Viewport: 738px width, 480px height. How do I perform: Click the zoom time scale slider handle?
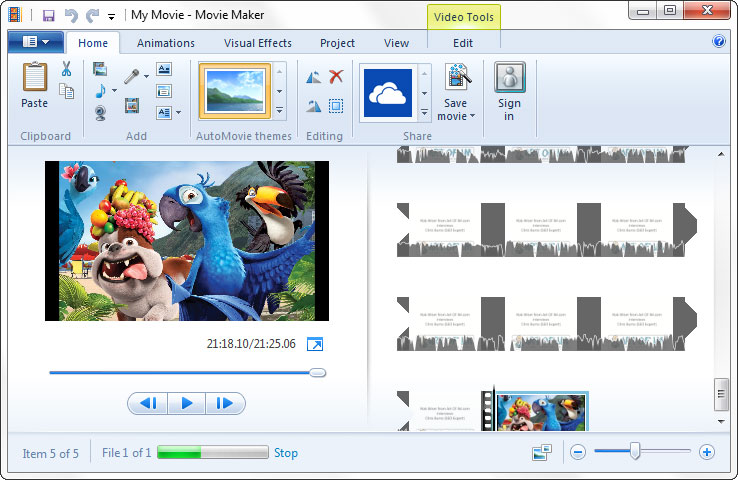coord(635,451)
